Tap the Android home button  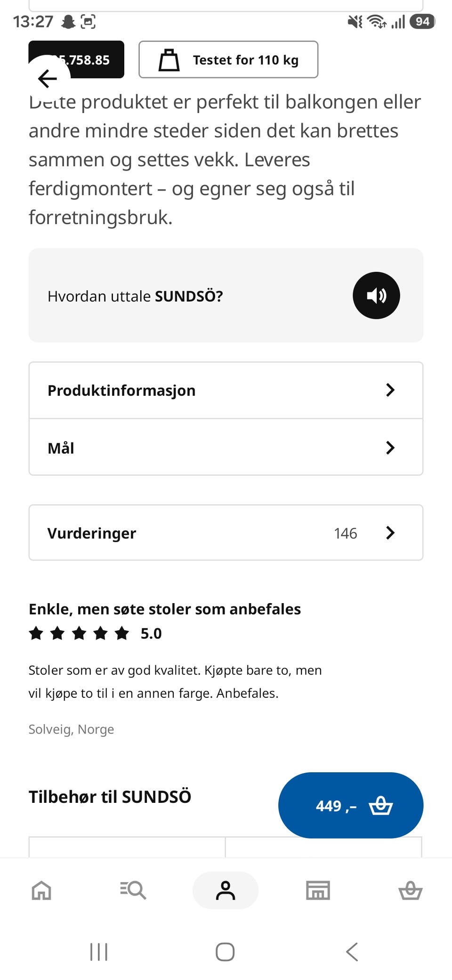coord(225,952)
